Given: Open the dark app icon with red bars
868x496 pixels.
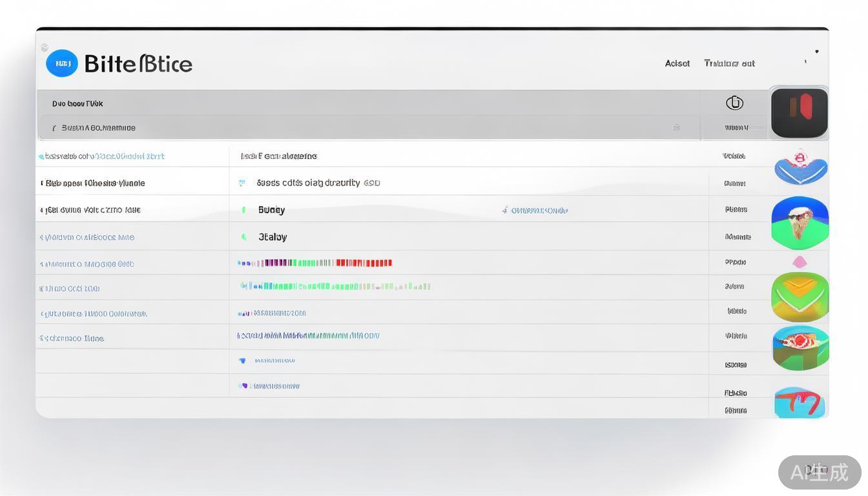Looking at the screenshot, I should pyautogui.click(x=800, y=112).
